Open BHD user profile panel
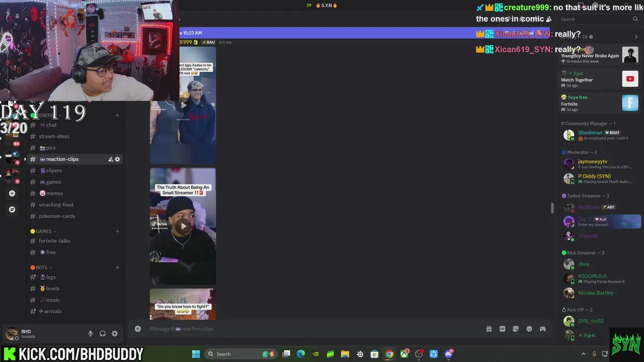This screenshot has width=644, height=362. click(x=28, y=333)
